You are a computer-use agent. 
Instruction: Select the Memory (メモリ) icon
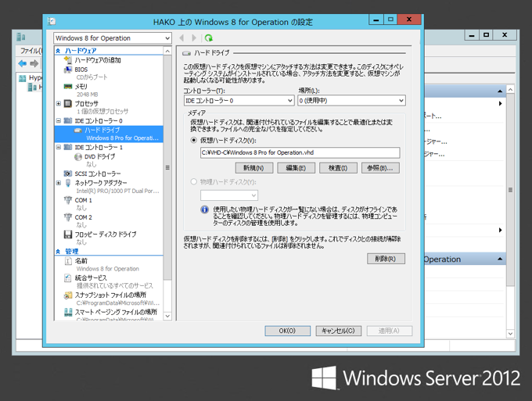tap(68, 87)
